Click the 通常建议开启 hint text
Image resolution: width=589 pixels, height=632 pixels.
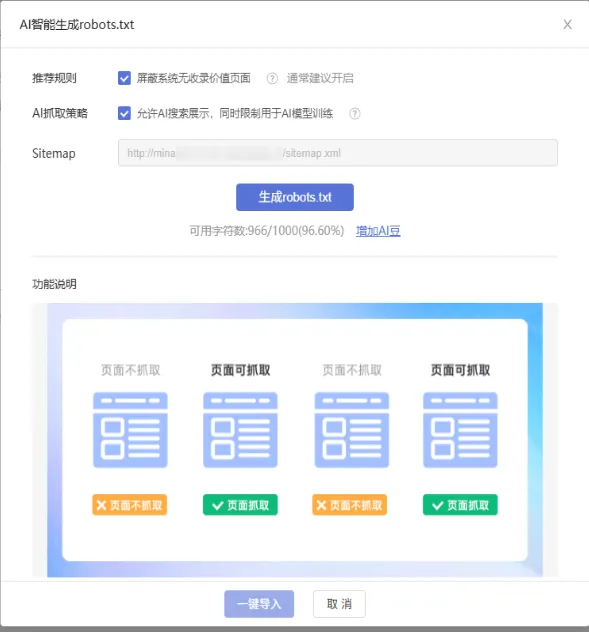pyautogui.click(x=320, y=78)
